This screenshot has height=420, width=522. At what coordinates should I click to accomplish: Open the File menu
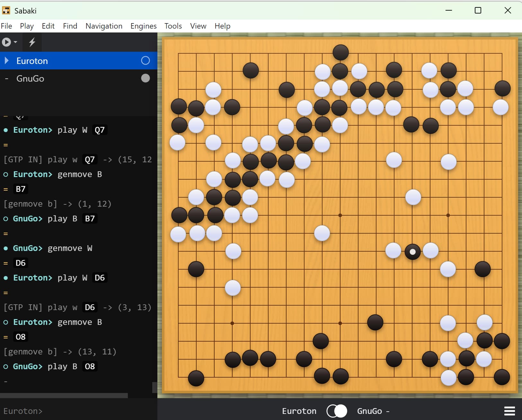[x=6, y=26]
